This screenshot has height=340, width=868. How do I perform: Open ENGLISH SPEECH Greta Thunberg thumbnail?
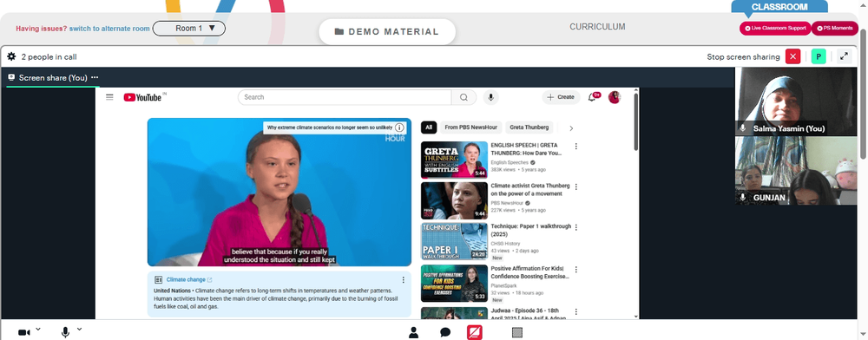point(454,160)
